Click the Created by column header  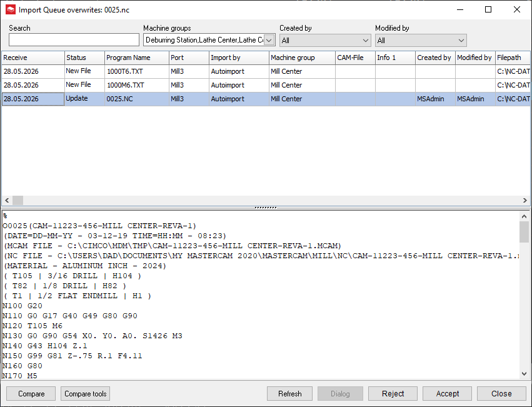tap(435, 58)
